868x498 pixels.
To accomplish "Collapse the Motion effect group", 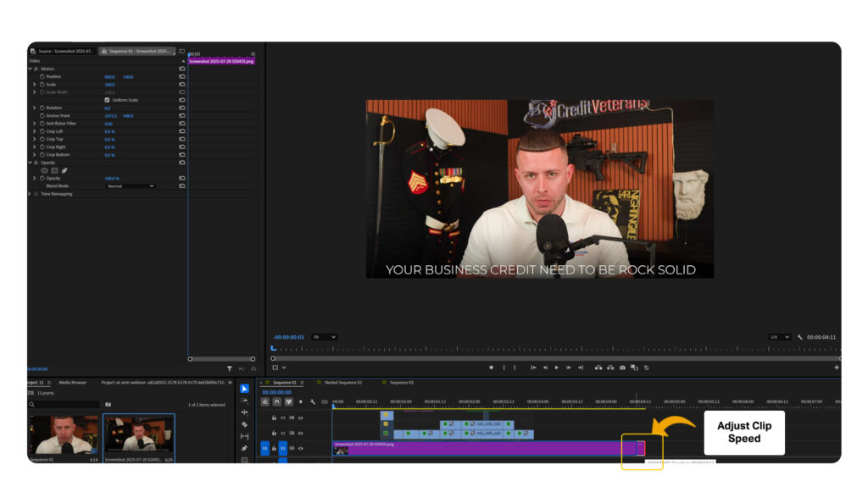I will [30, 69].
